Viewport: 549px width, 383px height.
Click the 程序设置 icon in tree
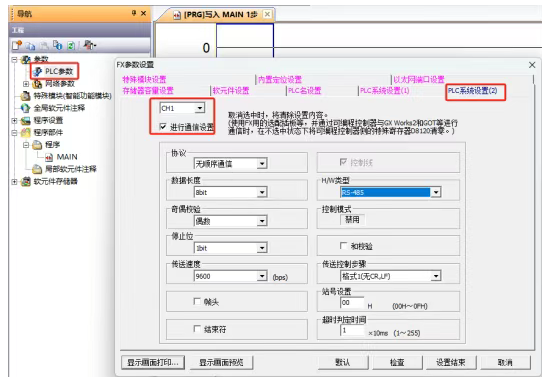click(26, 121)
